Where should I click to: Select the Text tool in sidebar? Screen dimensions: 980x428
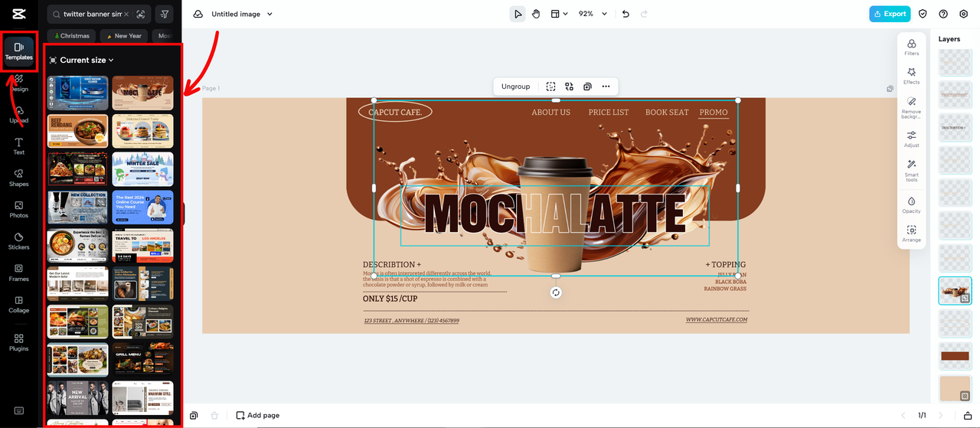pos(18,146)
